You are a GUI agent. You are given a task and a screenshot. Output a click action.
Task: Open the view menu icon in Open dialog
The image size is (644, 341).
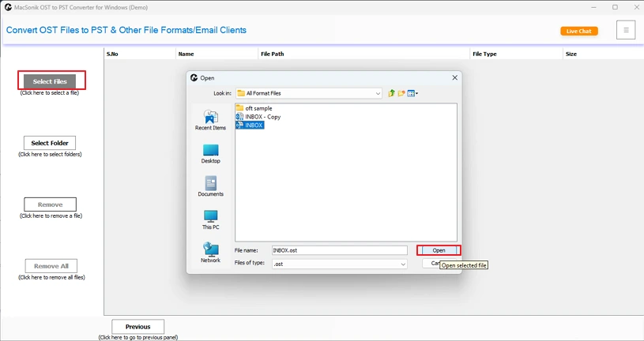click(412, 93)
